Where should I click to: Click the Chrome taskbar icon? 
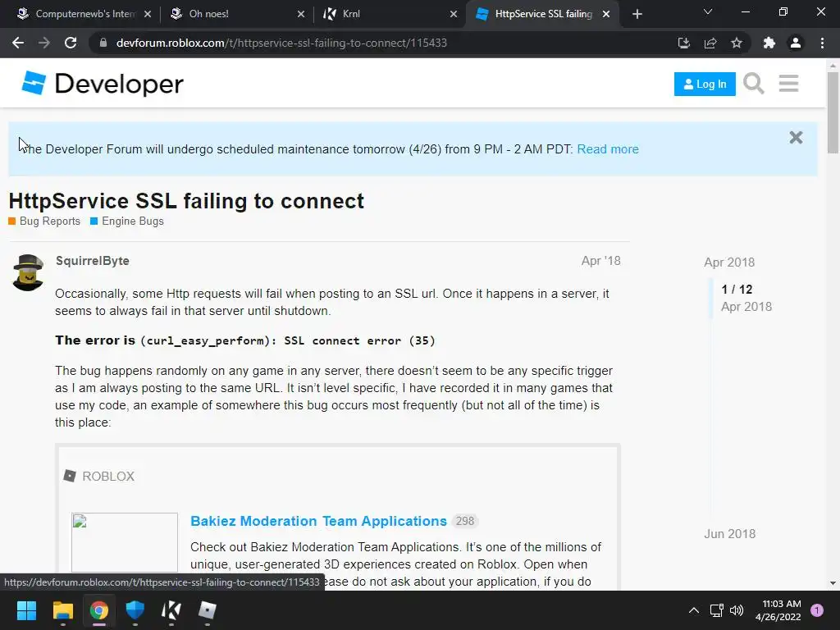click(99, 610)
